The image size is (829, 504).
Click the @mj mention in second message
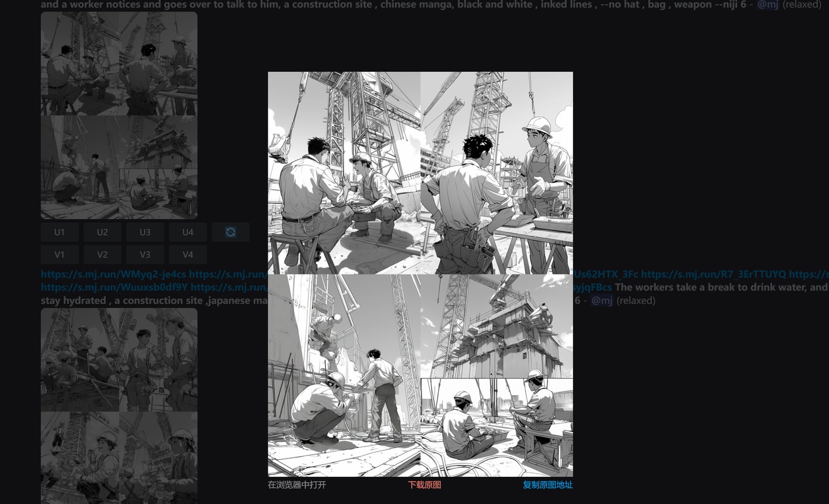point(602,300)
